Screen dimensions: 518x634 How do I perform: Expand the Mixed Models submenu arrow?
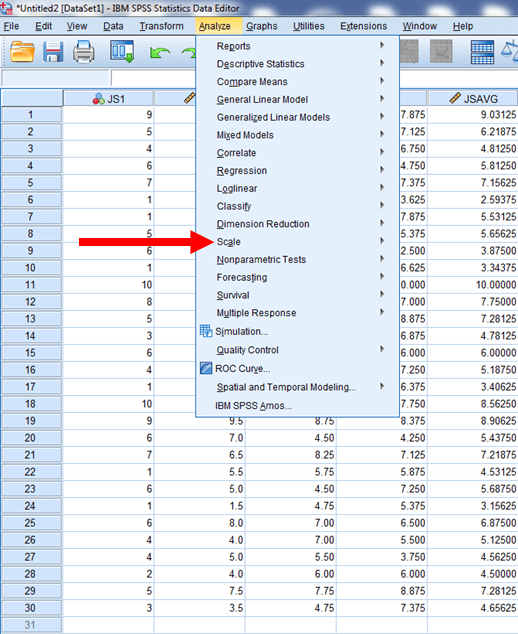(382, 134)
